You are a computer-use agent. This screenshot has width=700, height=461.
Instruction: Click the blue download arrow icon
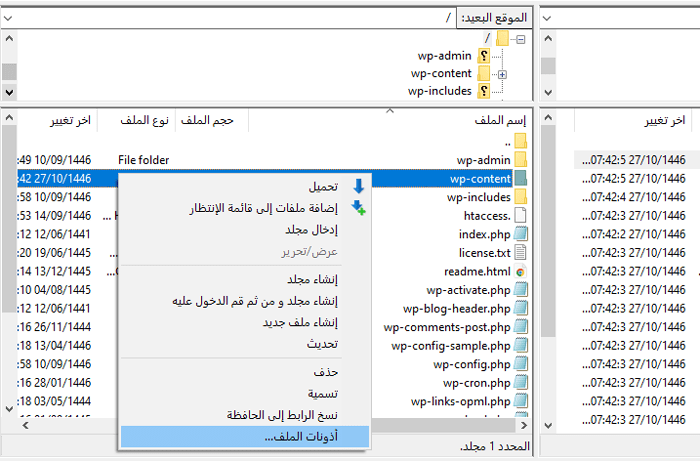click(358, 186)
